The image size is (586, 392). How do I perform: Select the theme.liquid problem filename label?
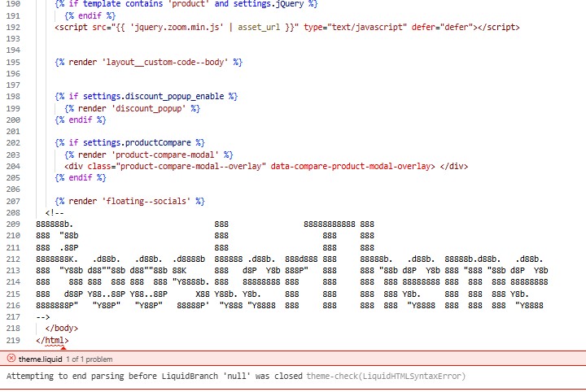click(x=41, y=359)
